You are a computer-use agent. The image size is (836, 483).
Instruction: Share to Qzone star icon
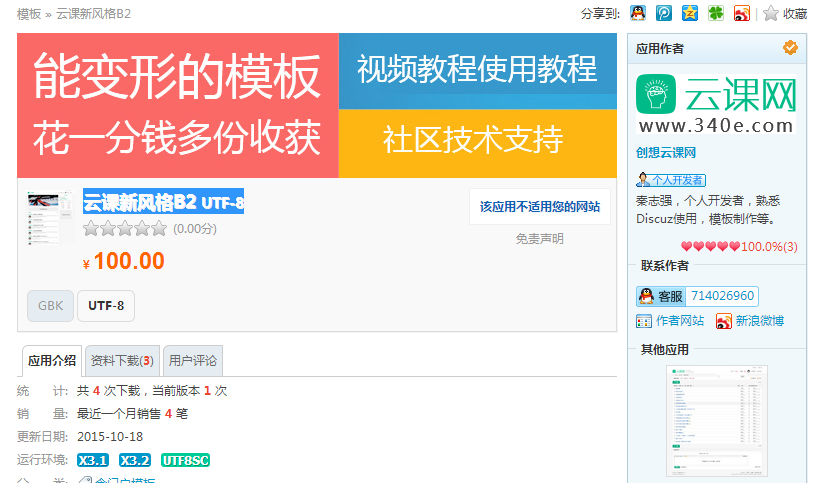coord(690,13)
